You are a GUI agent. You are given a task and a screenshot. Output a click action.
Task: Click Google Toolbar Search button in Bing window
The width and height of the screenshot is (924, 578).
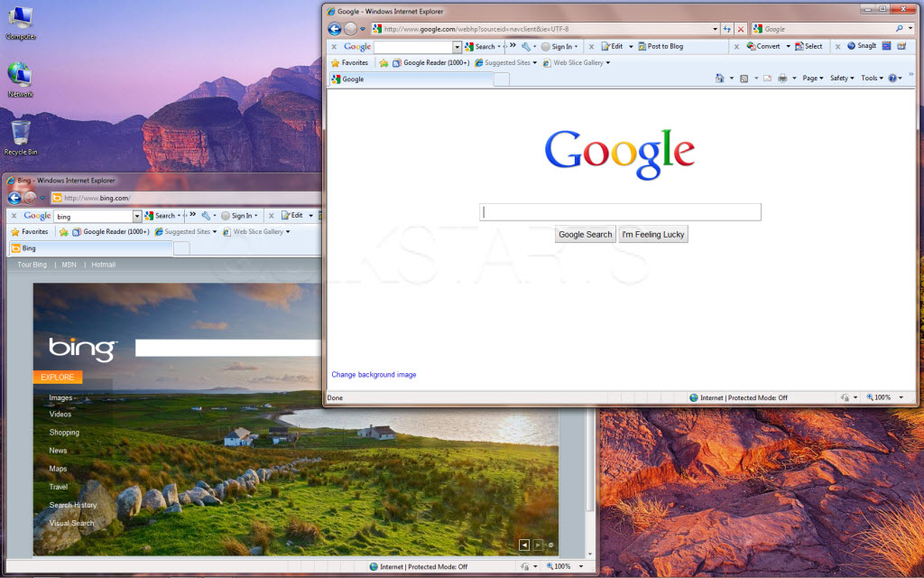161,215
